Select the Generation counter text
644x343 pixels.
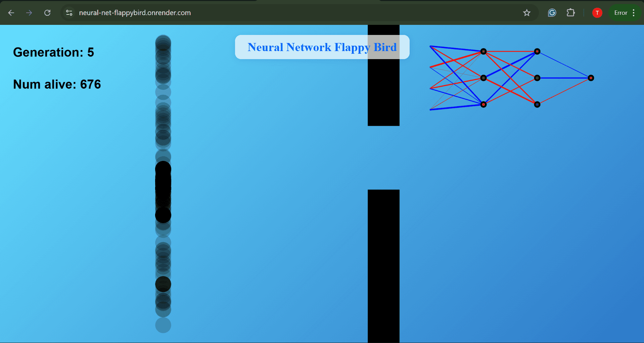(53, 52)
